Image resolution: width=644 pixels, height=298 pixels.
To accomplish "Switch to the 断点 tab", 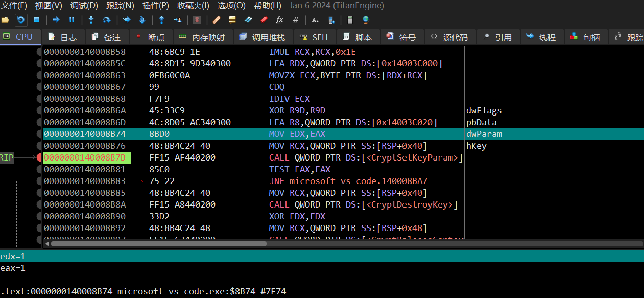I will (x=151, y=37).
